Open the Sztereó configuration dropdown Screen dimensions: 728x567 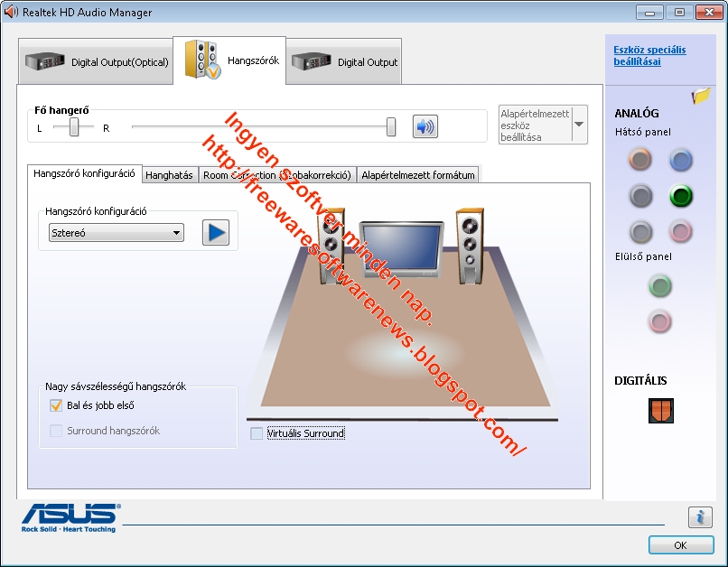117,232
